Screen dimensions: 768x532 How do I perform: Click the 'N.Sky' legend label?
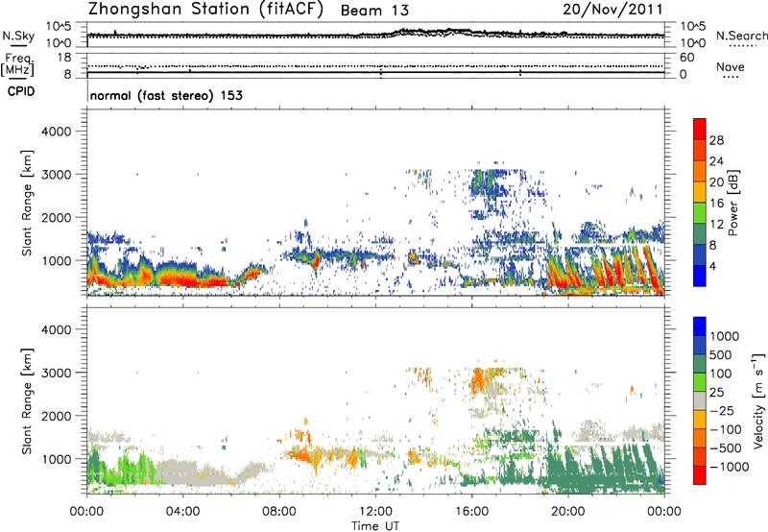point(18,36)
